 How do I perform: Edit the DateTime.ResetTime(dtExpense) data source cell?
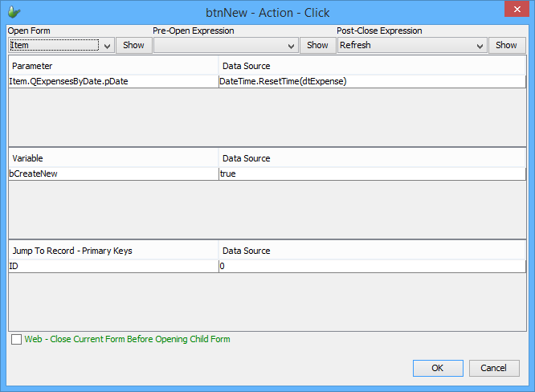[372, 81]
